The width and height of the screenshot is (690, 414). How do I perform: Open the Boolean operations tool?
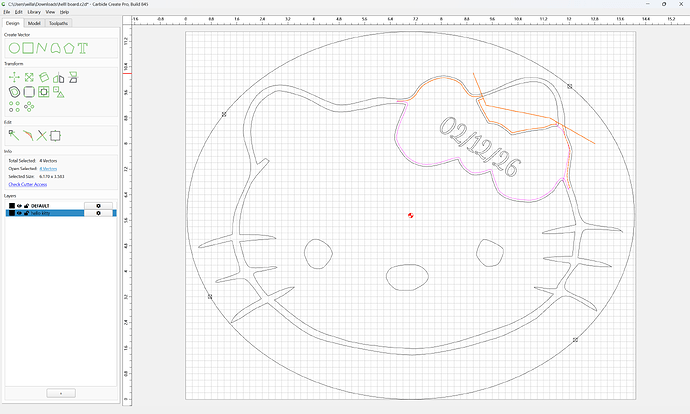(x=59, y=92)
